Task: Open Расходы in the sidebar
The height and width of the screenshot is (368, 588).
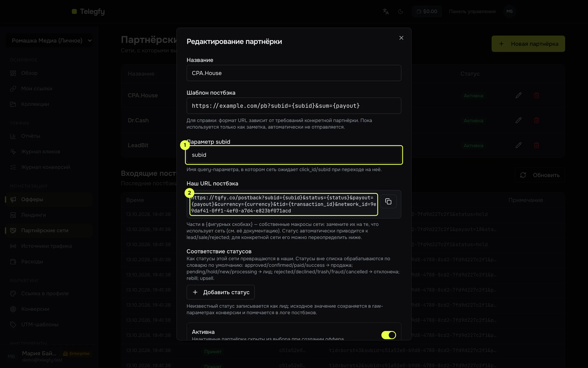Action: pos(49,262)
